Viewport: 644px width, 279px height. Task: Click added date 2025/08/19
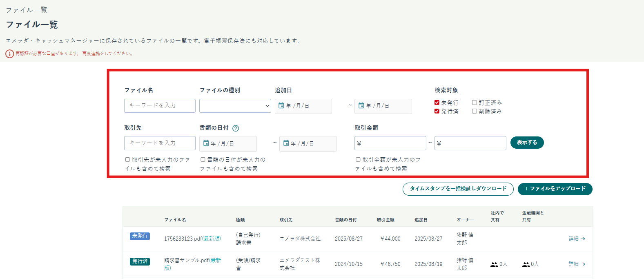[x=428, y=264]
